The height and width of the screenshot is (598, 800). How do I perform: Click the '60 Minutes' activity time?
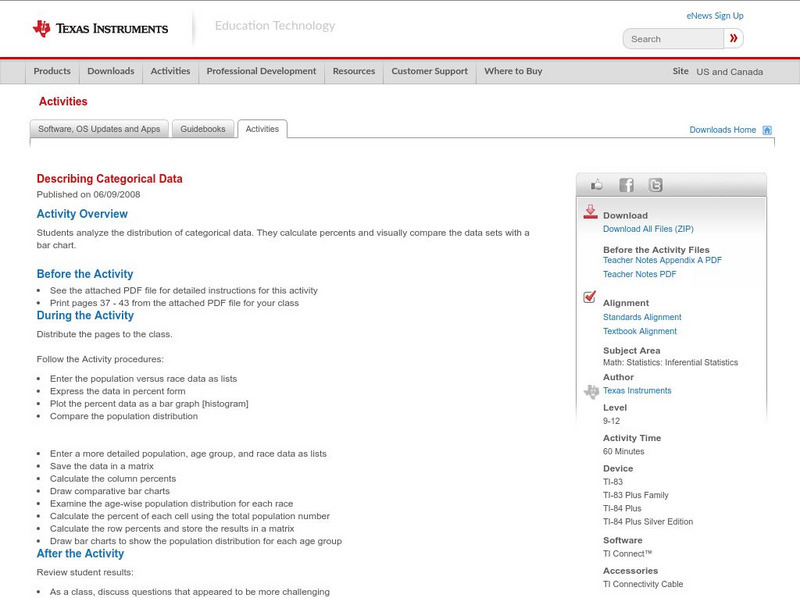(623, 452)
